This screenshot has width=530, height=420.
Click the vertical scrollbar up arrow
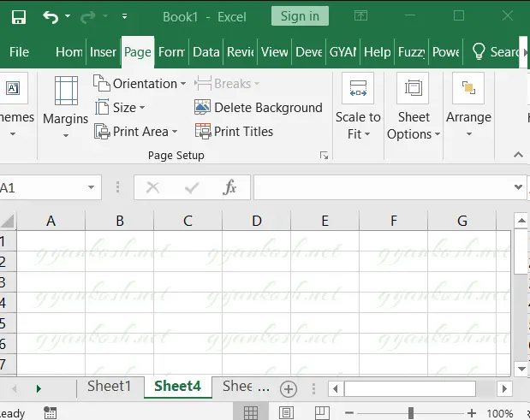pos(521,221)
